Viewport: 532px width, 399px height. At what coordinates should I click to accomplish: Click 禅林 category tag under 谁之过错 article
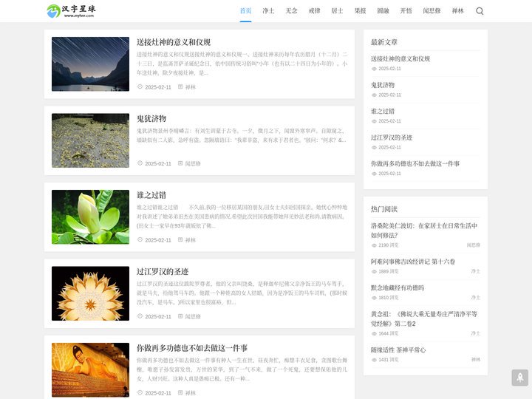[x=191, y=240]
